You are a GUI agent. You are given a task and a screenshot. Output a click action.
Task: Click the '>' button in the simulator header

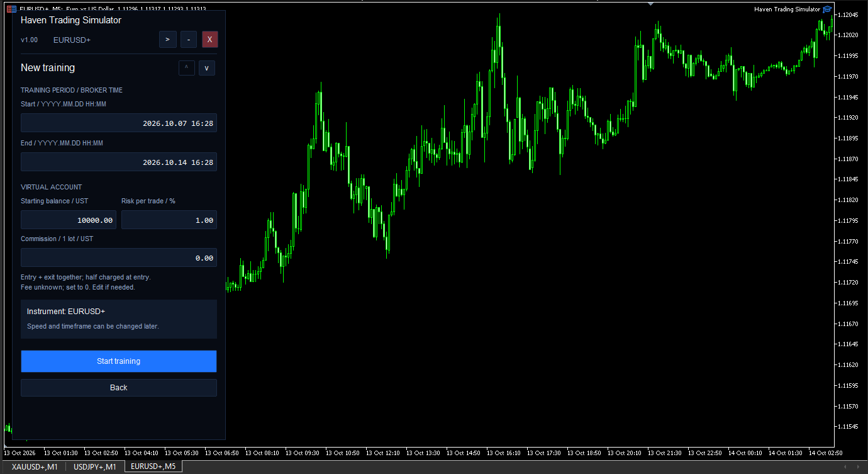[167, 40]
